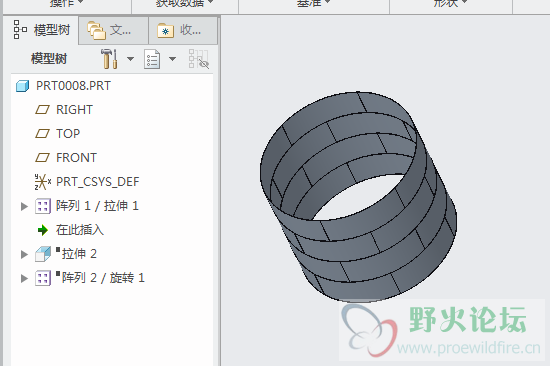
Task: Click the 阵列 2 pattern feature icon
Action: tap(43, 278)
